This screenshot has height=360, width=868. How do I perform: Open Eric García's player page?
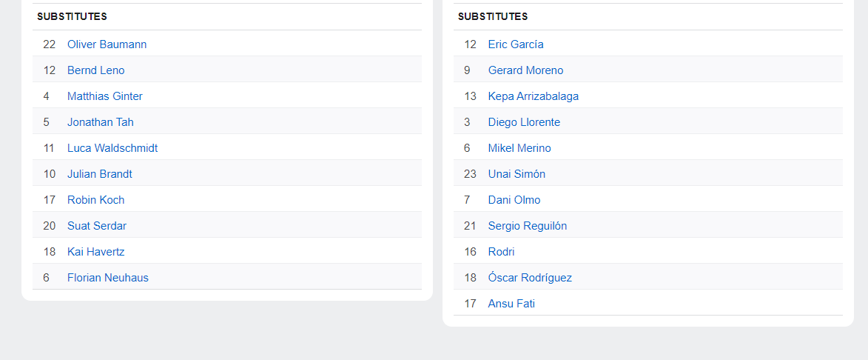point(515,44)
